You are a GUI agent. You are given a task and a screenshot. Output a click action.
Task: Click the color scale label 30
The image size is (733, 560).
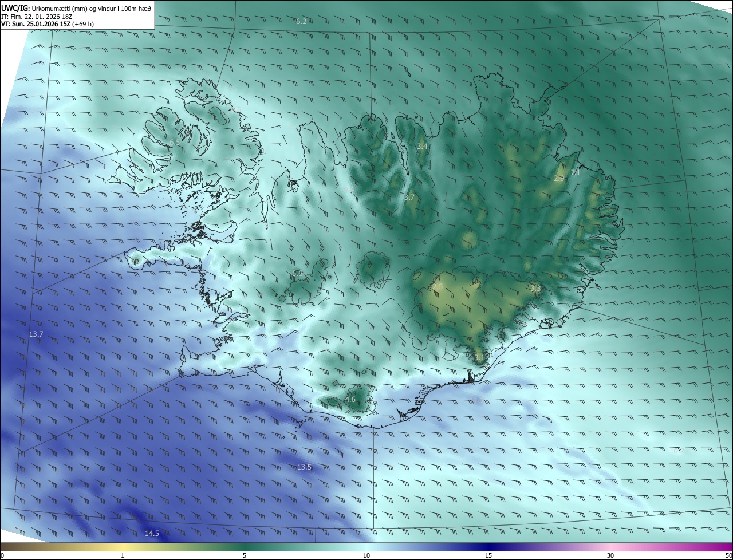click(x=610, y=555)
